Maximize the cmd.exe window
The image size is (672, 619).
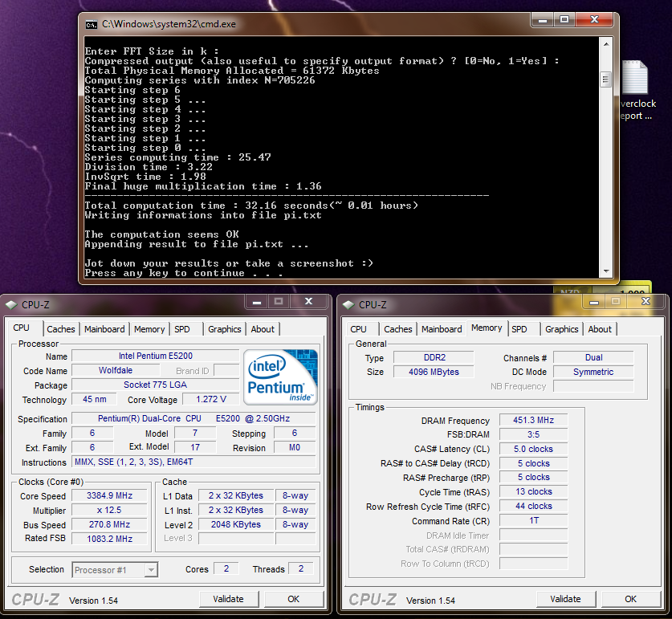564,20
